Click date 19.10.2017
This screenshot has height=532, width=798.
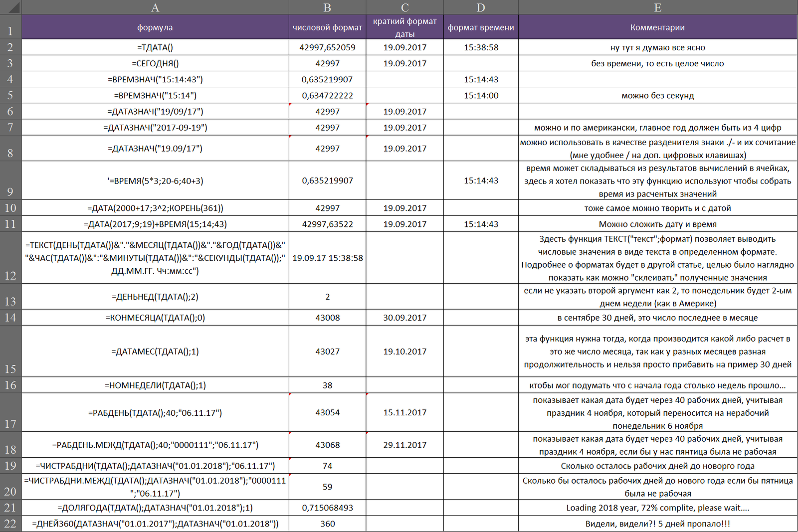(x=404, y=351)
